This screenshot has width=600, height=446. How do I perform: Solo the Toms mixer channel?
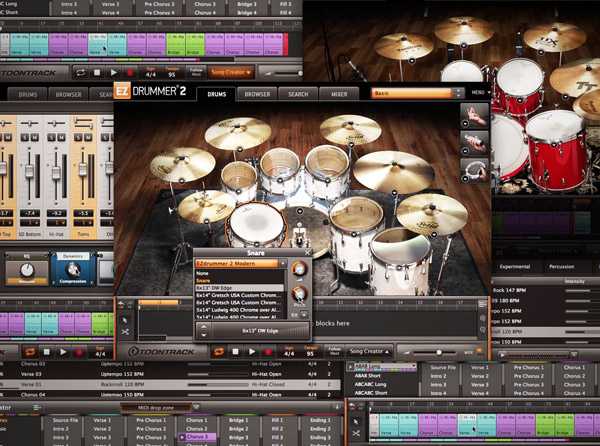[79, 137]
